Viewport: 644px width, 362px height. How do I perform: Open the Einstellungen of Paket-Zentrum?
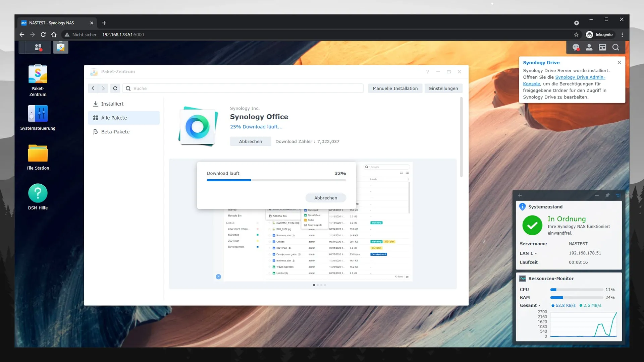(443, 88)
